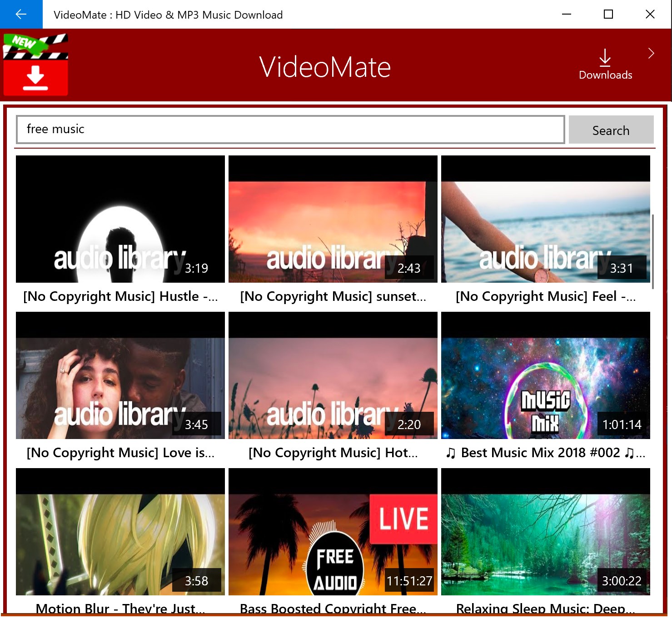Open the 'Love is' video thumbnail

[x=120, y=375]
